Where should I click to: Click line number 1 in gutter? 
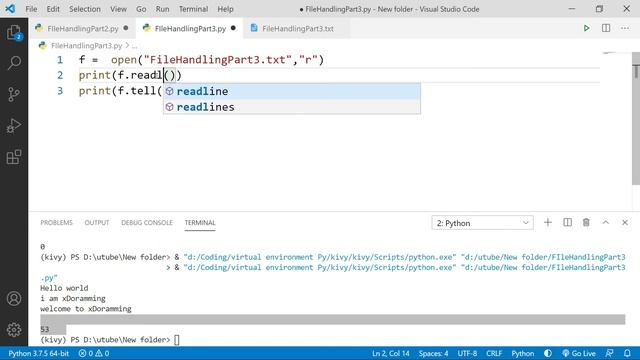(60, 60)
